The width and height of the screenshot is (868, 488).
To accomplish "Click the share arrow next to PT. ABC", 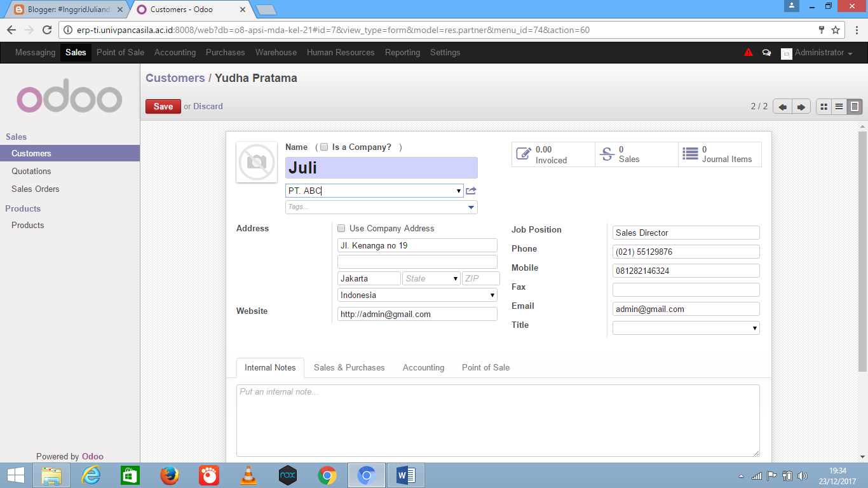I will pos(471,190).
